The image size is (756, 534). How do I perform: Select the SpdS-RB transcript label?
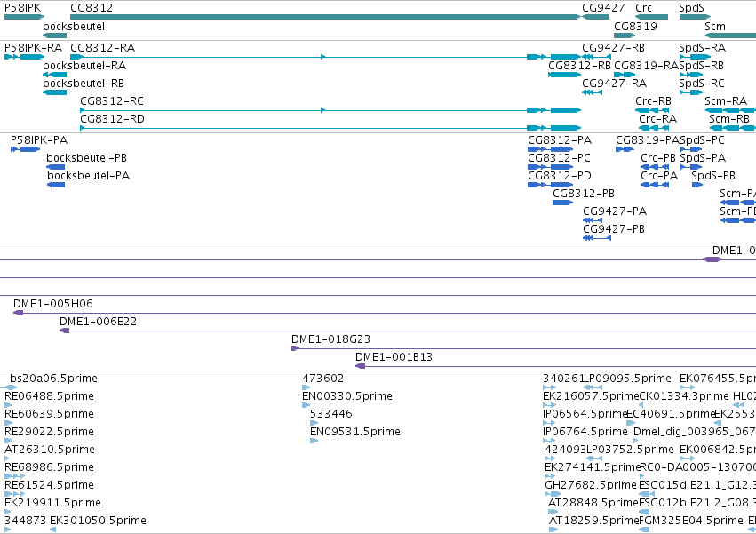[x=702, y=66]
